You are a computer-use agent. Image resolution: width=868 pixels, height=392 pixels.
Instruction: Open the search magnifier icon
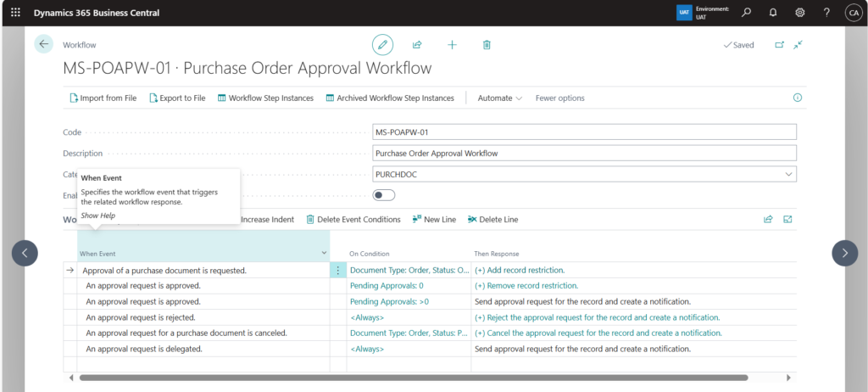coord(747,12)
